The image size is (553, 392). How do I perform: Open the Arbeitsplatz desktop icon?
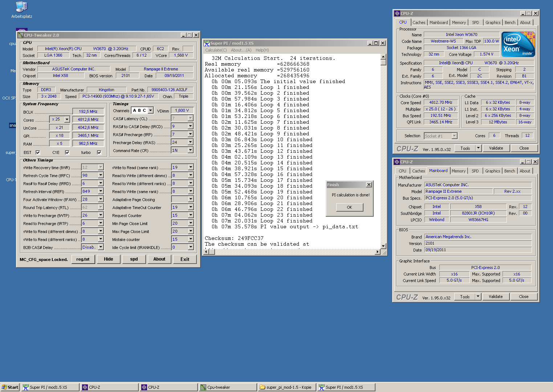[22, 10]
